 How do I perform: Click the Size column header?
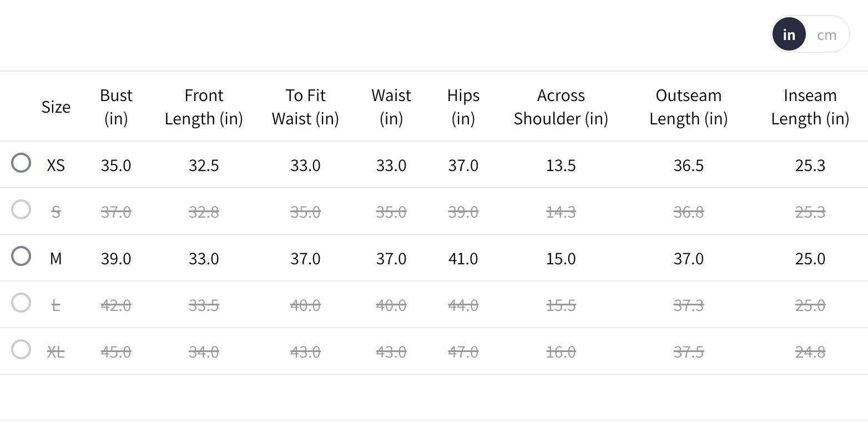tap(55, 107)
